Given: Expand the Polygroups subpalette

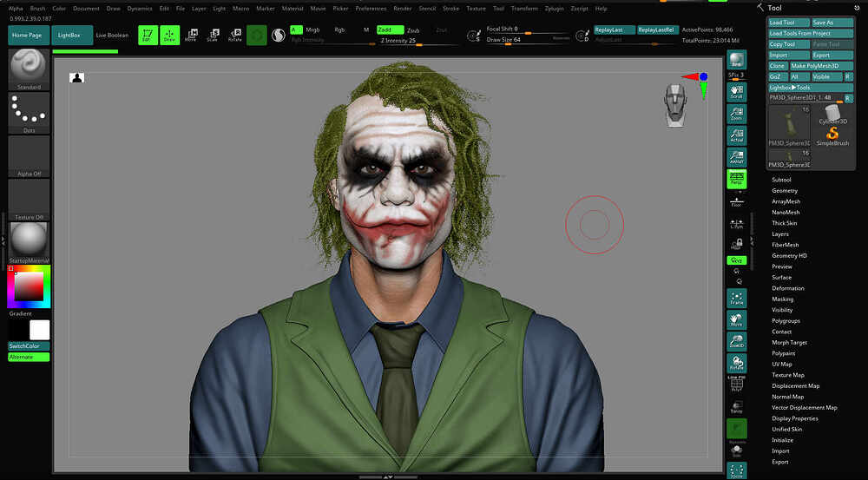Looking at the screenshot, I should tap(786, 320).
